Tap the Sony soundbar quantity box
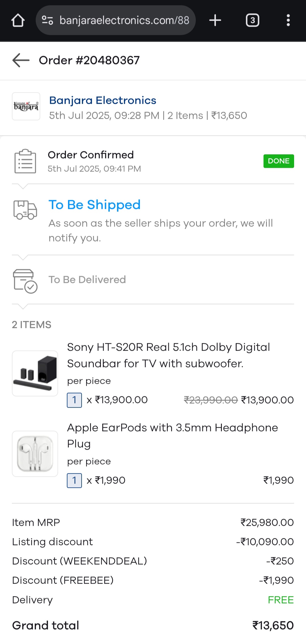 click(74, 400)
